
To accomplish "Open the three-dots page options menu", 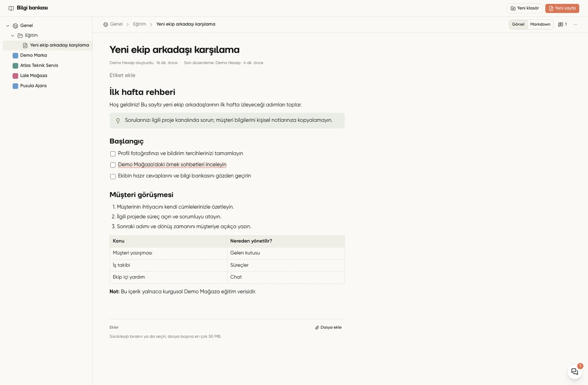I will (575, 24).
